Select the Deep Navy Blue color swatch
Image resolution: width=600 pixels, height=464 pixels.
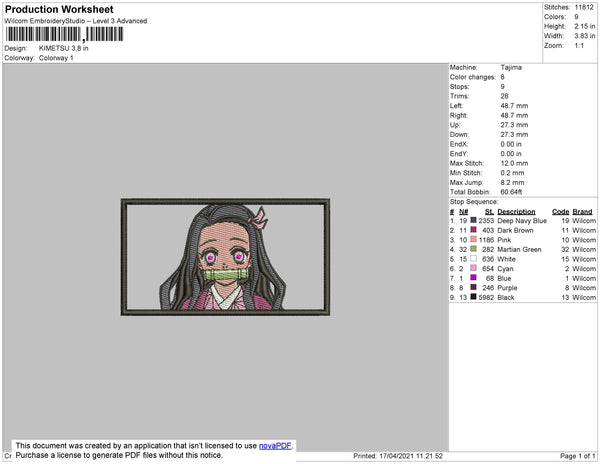473,220
